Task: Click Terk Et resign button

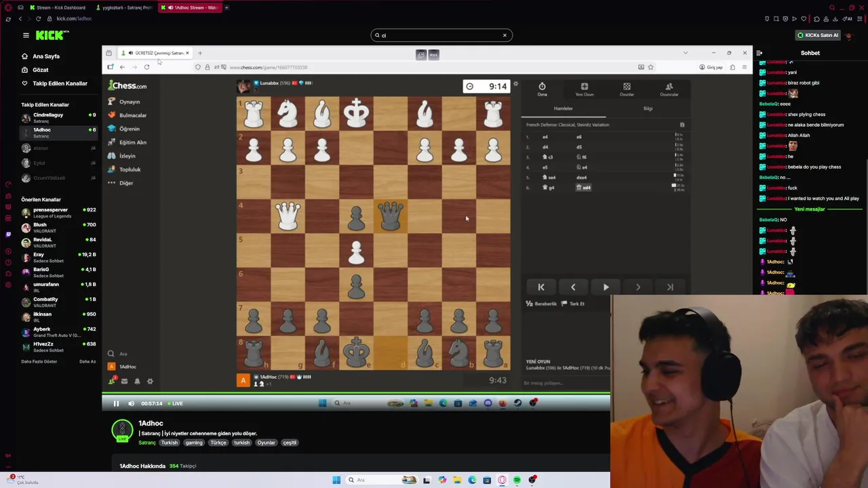Action: click(x=574, y=304)
